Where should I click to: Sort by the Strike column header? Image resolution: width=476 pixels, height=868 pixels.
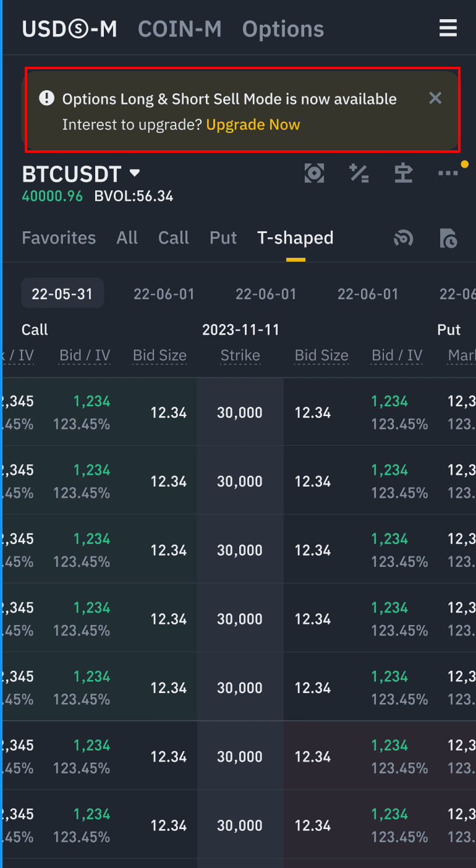pos(240,355)
